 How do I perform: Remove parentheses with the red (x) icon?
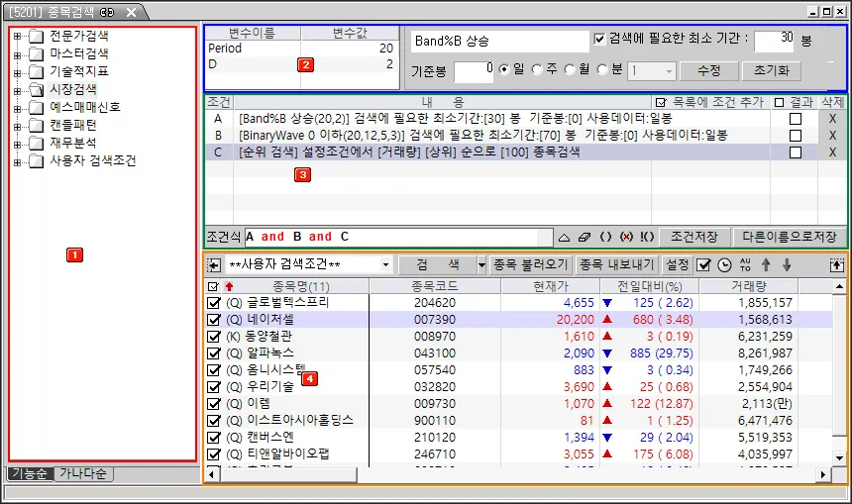coord(626,237)
